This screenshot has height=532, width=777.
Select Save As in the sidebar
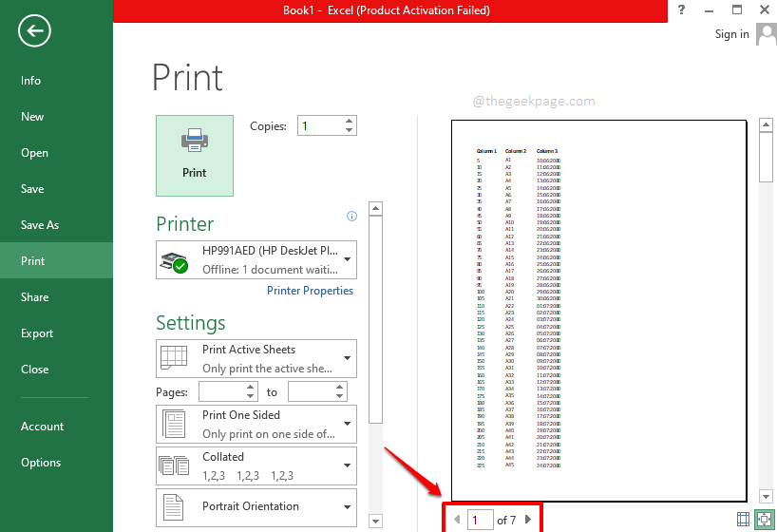pyautogui.click(x=40, y=225)
